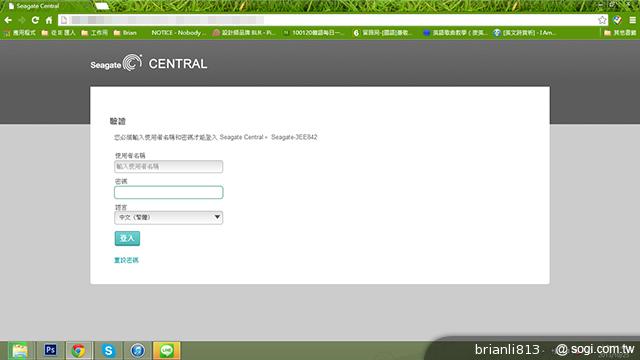Screen dimensions: 640x360
Task: Go back with the browser back arrow
Action: [8, 20]
